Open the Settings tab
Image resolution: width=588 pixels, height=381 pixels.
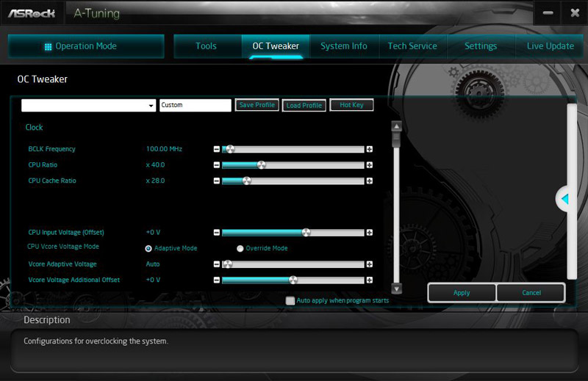click(x=481, y=46)
